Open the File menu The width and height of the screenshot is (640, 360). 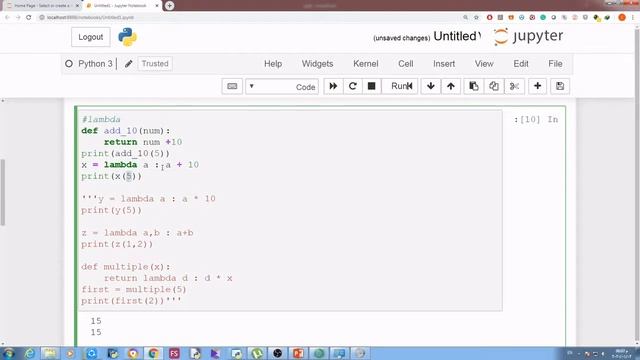coord(555,64)
